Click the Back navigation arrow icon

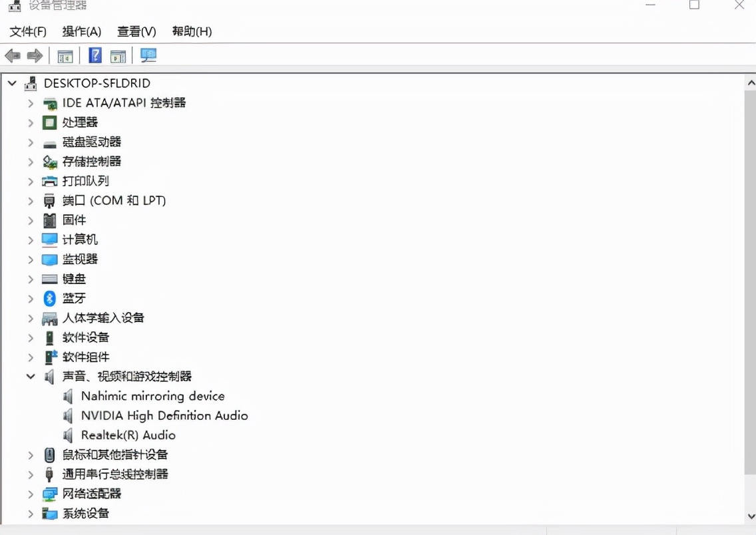11,56
